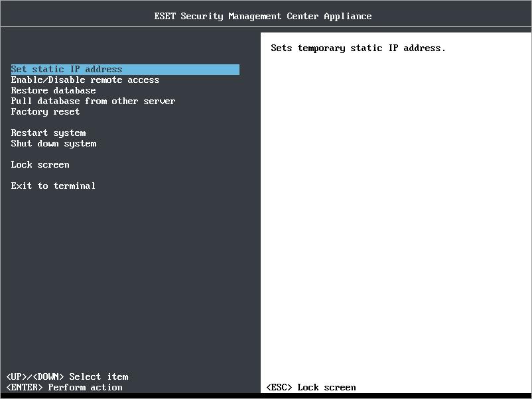Image resolution: width=532 pixels, height=399 pixels.
Task: Click the '<UP>/<DOWN> Select item' hint
Action: [67, 376]
